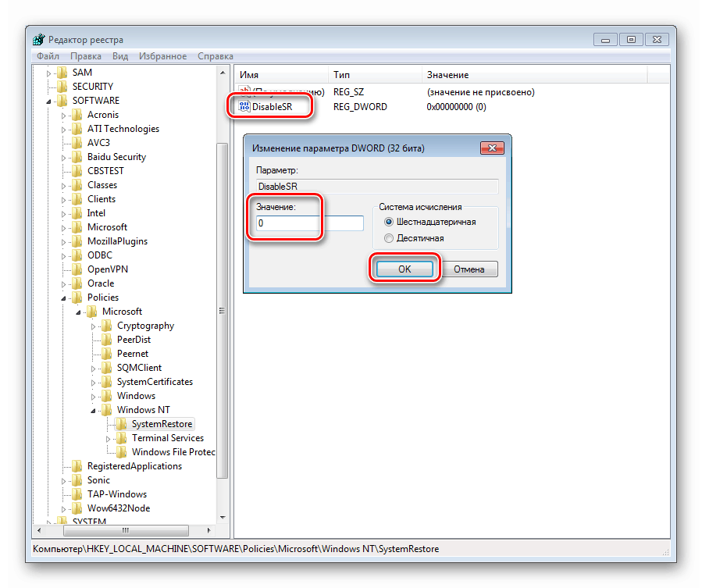Click the 0x00000000 (0) value cell

coord(456,107)
